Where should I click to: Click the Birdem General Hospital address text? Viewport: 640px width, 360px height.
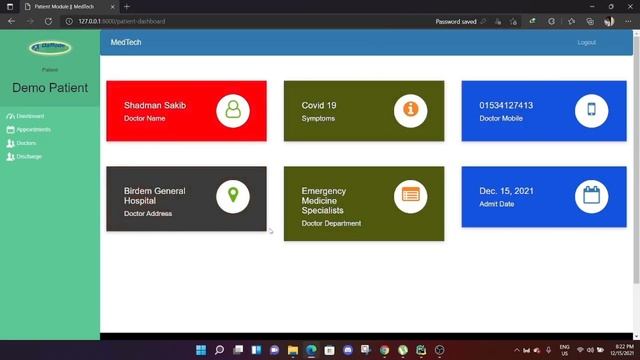155,196
